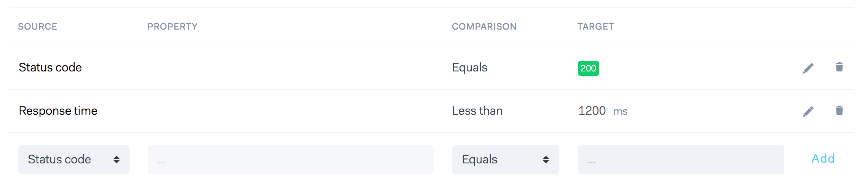Viewport: 868px width, 193px height.
Task: Click the 1200 target value
Action: 592,111
